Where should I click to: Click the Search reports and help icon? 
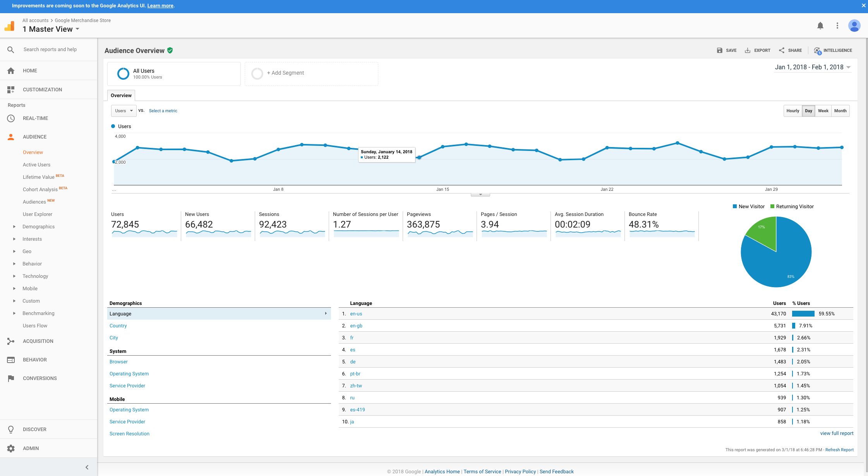[10, 49]
